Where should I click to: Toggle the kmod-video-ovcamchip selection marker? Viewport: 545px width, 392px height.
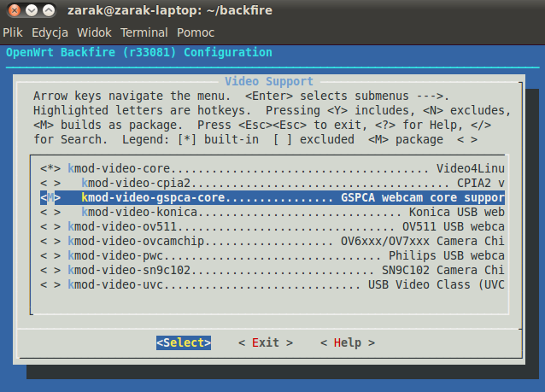click(50, 241)
